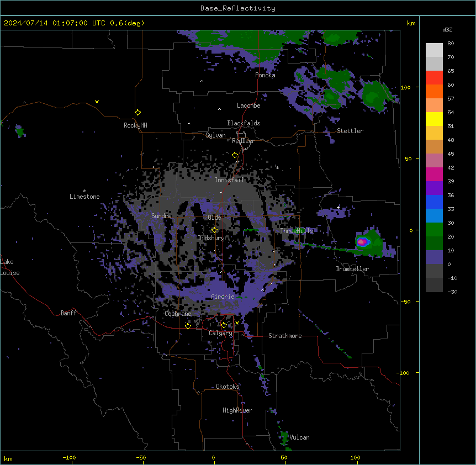
Task: Click the yellow diamond marker above Calgary label
Action: coord(224,325)
